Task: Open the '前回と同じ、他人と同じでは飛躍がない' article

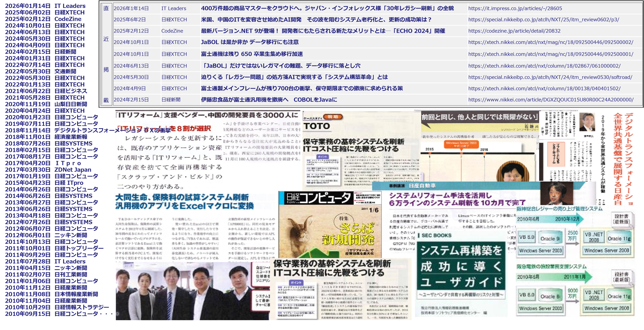Action: pyautogui.click(x=480, y=146)
